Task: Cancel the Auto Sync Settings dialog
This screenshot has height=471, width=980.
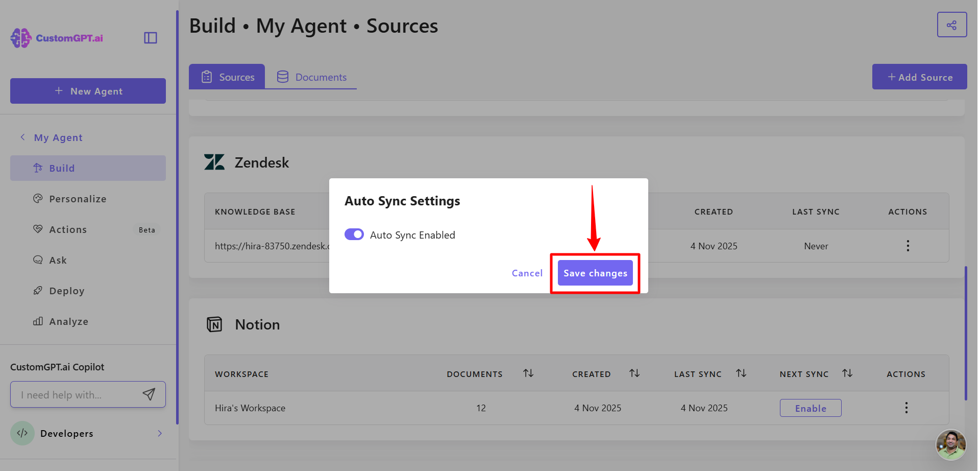Action: click(527, 273)
